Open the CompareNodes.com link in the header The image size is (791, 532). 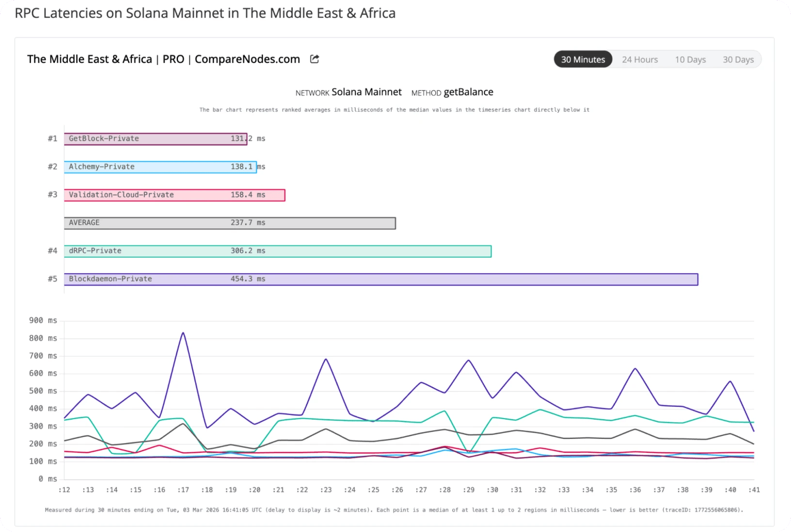pos(247,59)
